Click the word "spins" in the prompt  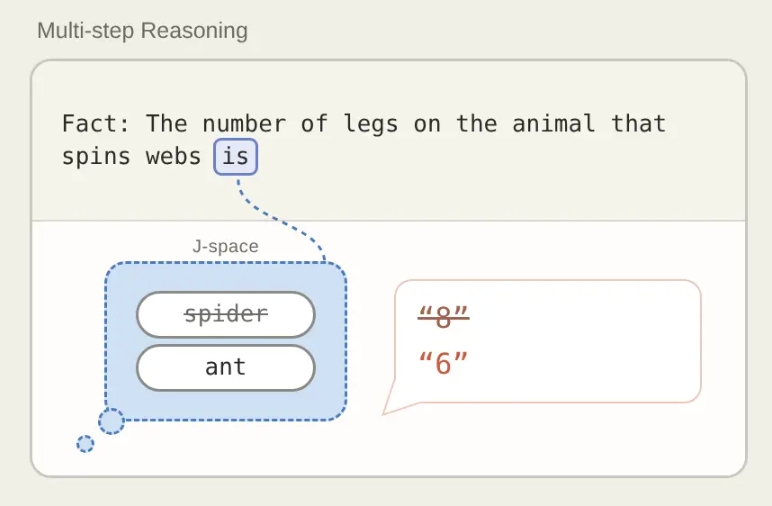[96, 158]
